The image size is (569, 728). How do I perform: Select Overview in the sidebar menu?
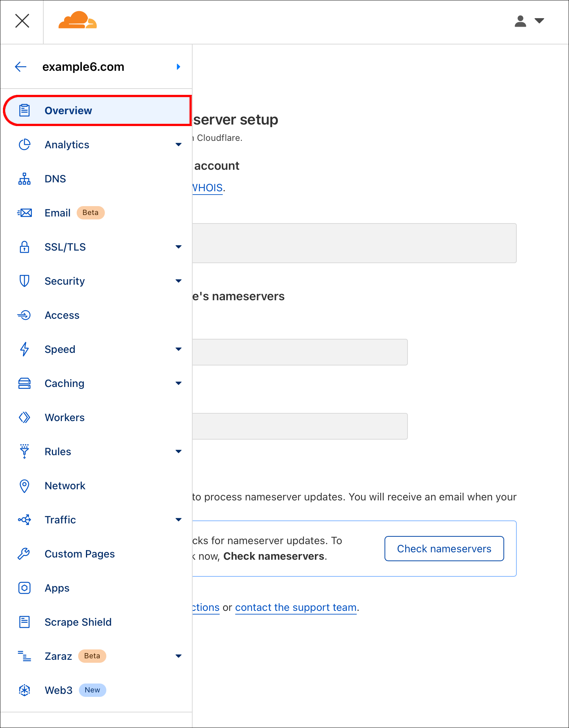point(68,110)
